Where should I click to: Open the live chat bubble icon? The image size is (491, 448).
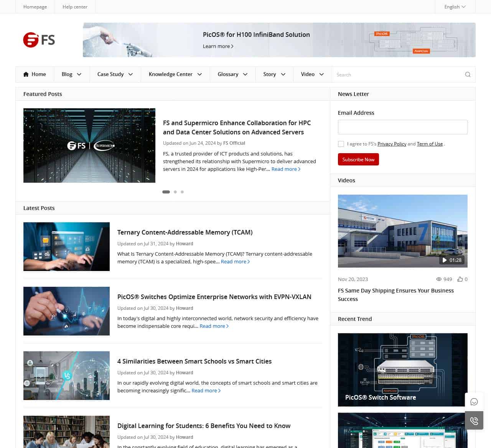474,402
